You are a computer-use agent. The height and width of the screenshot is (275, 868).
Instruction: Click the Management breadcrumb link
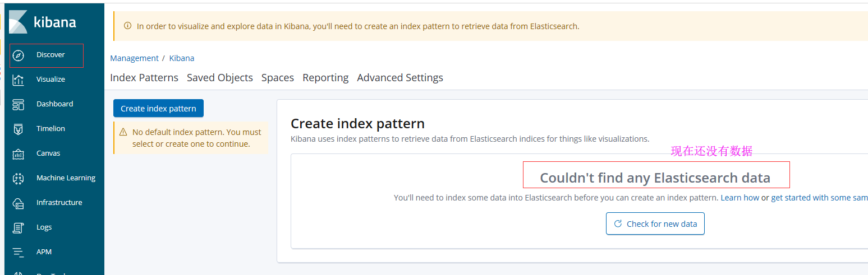pos(134,58)
